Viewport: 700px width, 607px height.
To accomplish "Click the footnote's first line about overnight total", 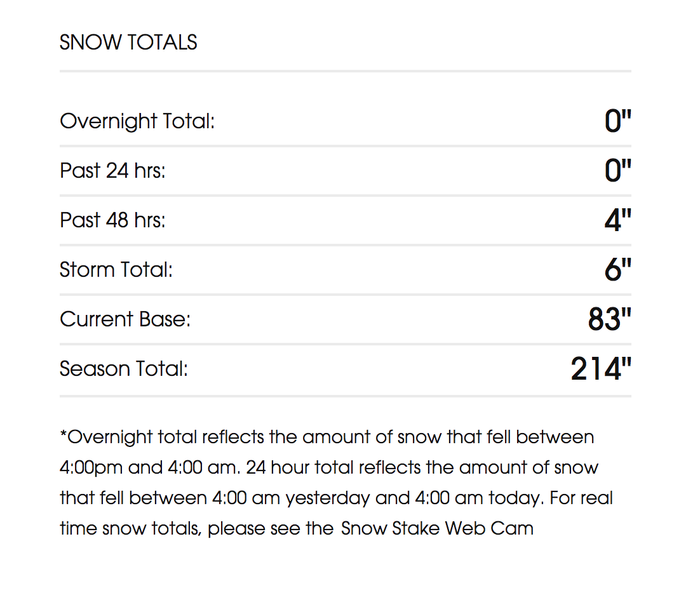I will pyautogui.click(x=326, y=437).
